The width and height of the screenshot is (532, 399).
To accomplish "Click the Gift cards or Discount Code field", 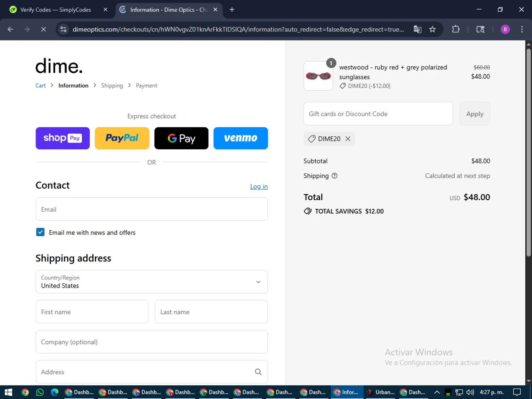I will pyautogui.click(x=378, y=114).
